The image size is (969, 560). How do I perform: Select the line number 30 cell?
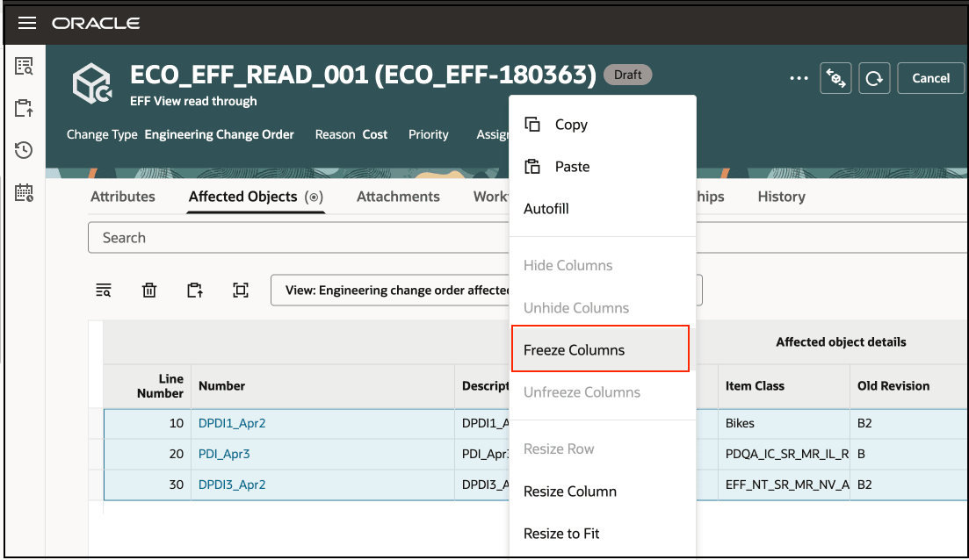point(148,485)
